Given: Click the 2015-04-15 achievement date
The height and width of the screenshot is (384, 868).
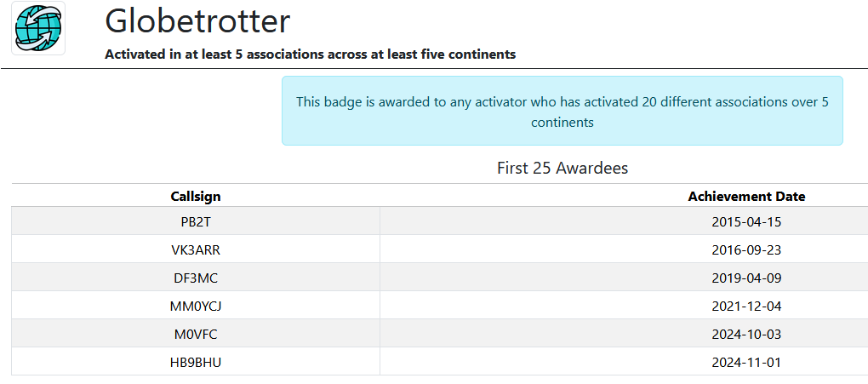Looking at the screenshot, I should (x=746, y=221).
